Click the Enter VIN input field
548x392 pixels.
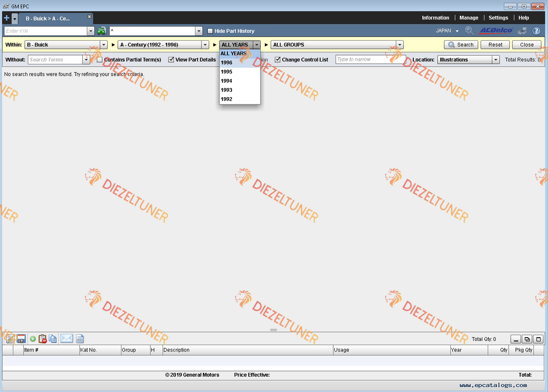point(46,31)
